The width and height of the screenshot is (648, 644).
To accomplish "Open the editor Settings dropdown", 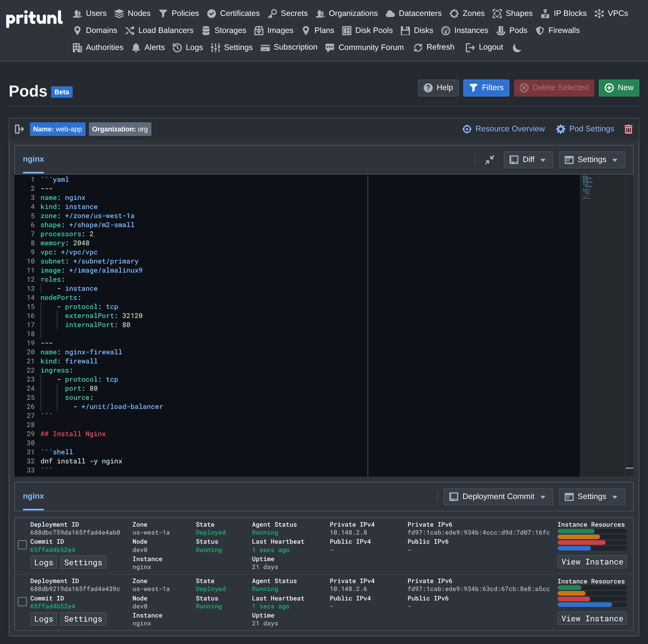I will [x=591, y=160].
